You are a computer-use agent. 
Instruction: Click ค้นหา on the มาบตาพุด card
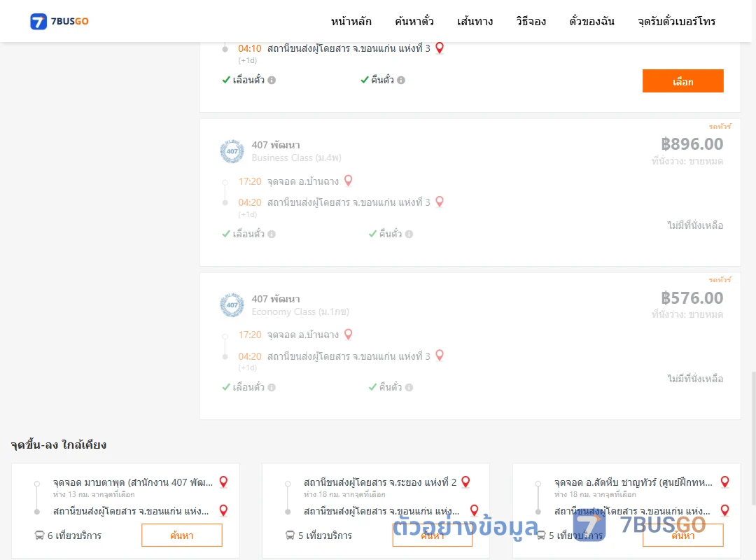pyautogui.click(x=182, y=535)
